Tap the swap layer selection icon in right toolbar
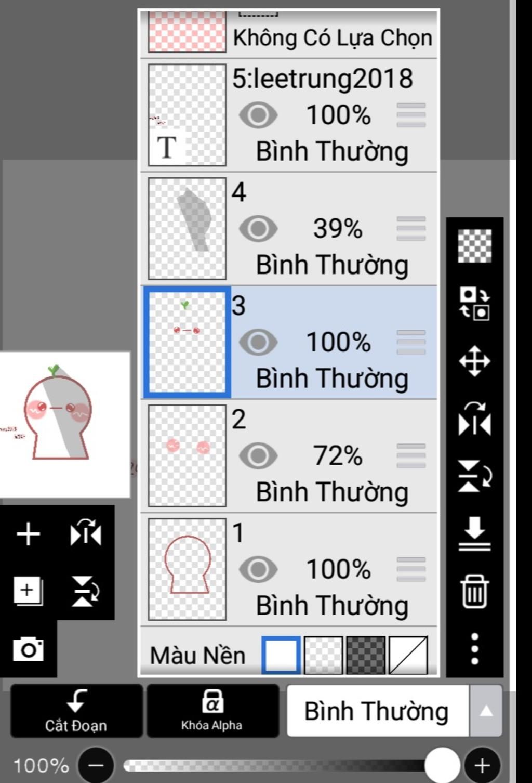The width and height of the screenshot is (532, 783). pos(474,303)
